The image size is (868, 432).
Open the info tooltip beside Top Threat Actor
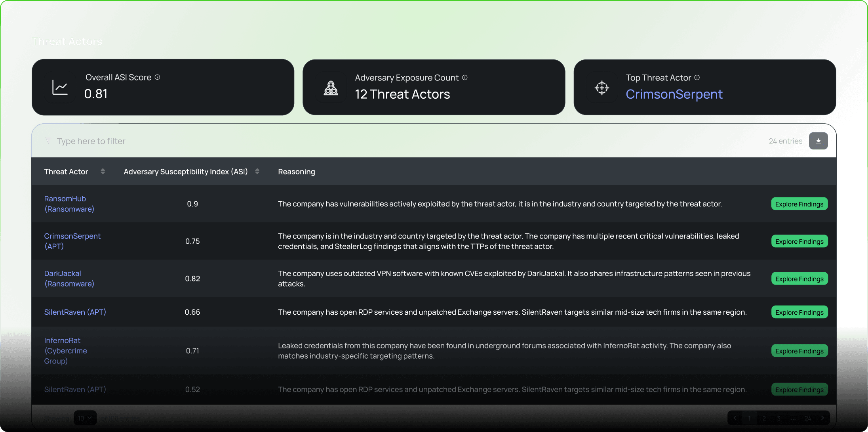coord(697,78)
